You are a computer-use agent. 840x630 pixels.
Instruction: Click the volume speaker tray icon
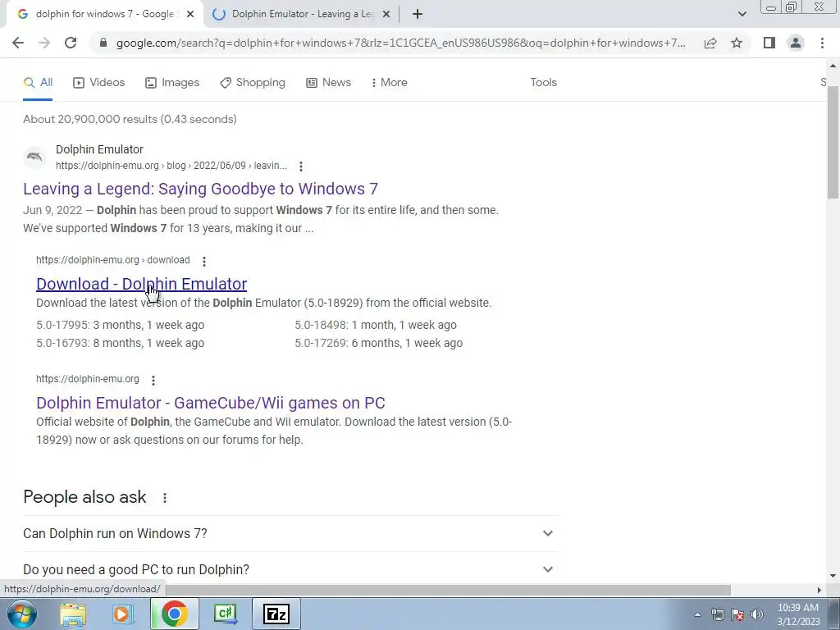tap(757, 614)
